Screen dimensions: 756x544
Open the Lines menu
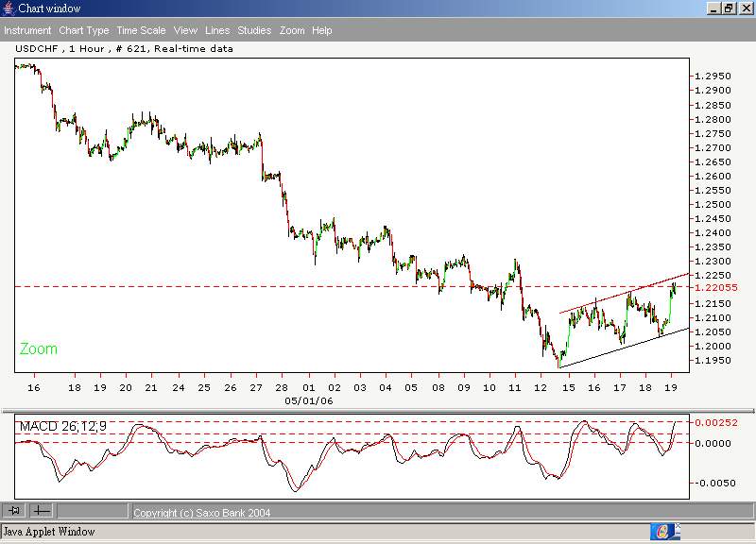click(x=217, y=30)
